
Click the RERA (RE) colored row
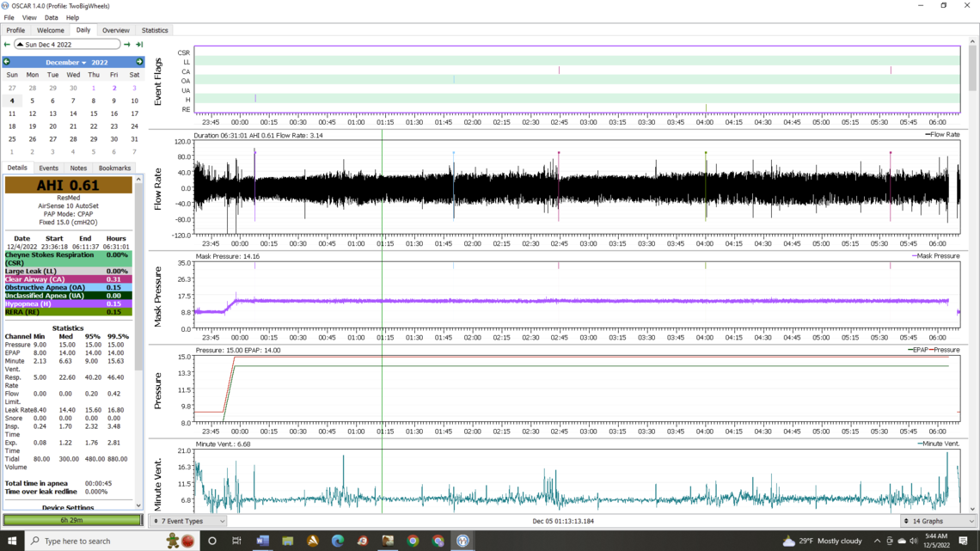coord(68,312)
